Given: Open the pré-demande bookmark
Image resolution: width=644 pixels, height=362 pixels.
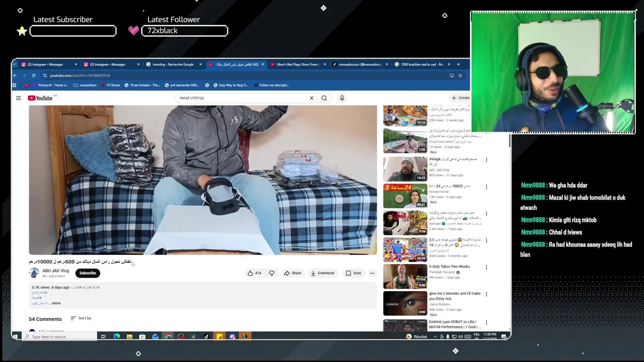Looking at the screenshot, I should [182, 85].
